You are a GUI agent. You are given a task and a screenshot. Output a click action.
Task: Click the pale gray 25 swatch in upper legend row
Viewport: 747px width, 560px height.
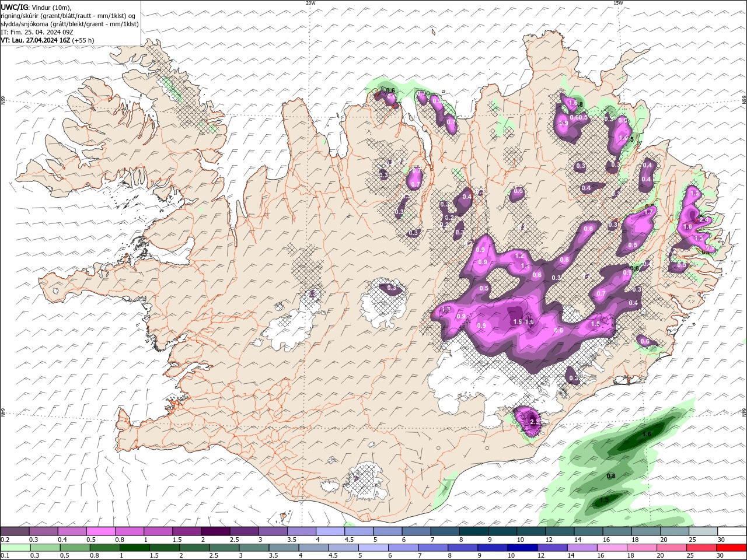(703, 531)
